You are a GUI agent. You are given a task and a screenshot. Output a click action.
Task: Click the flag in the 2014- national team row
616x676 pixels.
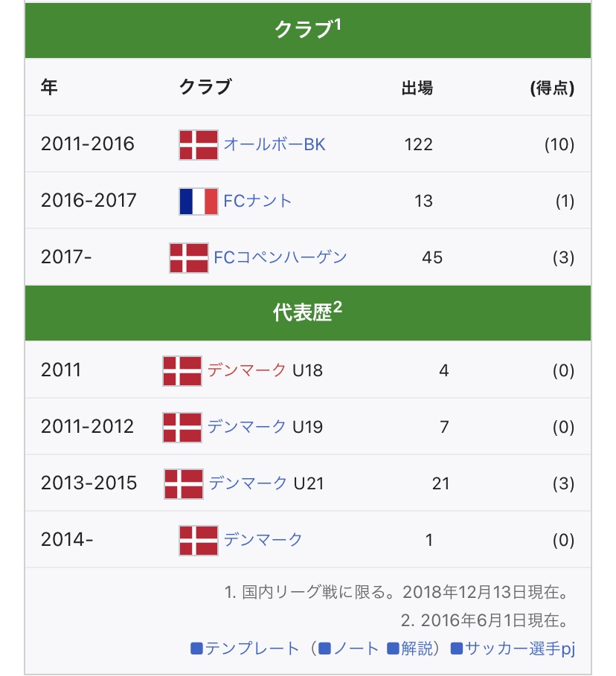tap(199, 540)
